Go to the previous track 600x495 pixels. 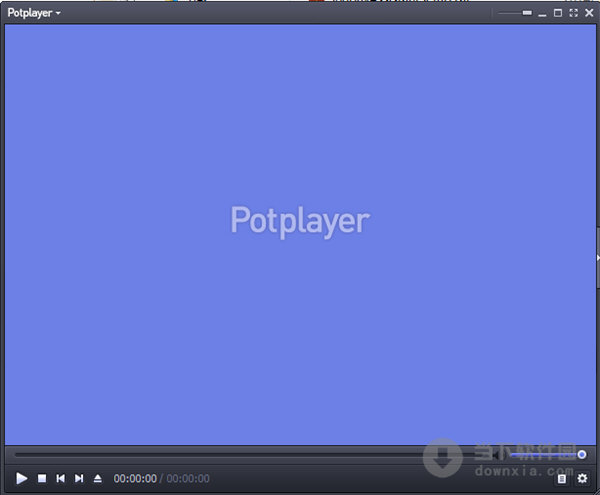tap(60, 478)
